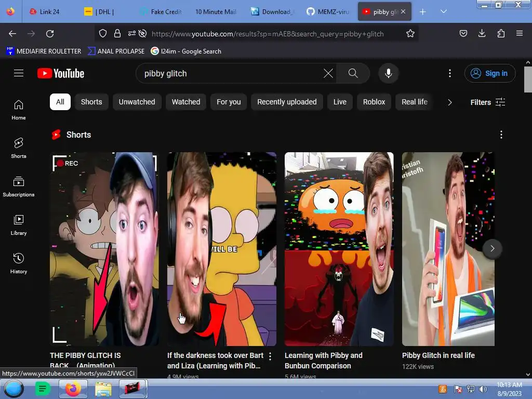Select the Real life filter chip
This screenshot has height=399, width=532.
pyautogui.click(x=415, y=102)
